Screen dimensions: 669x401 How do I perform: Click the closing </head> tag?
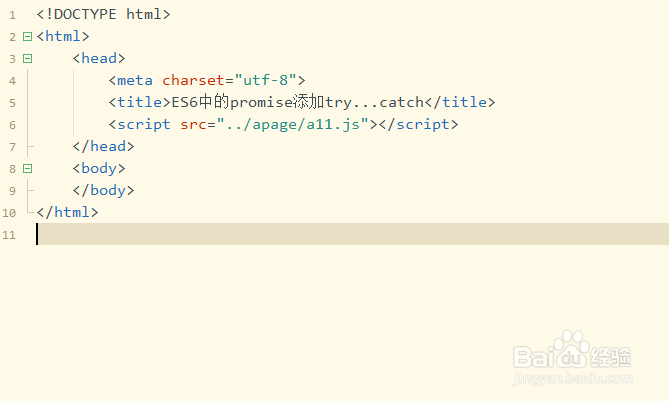[103, 147]
